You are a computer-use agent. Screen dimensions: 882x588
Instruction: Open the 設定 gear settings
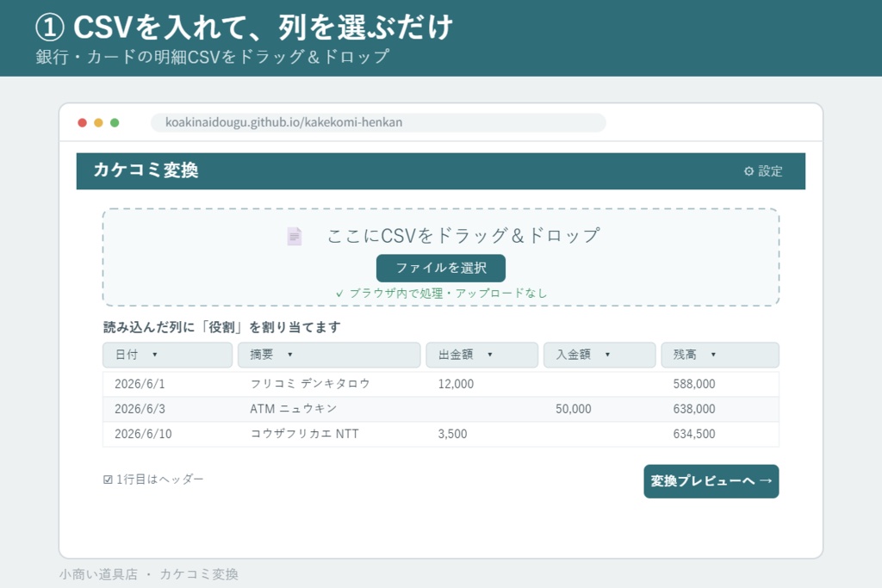pos(763,171)
